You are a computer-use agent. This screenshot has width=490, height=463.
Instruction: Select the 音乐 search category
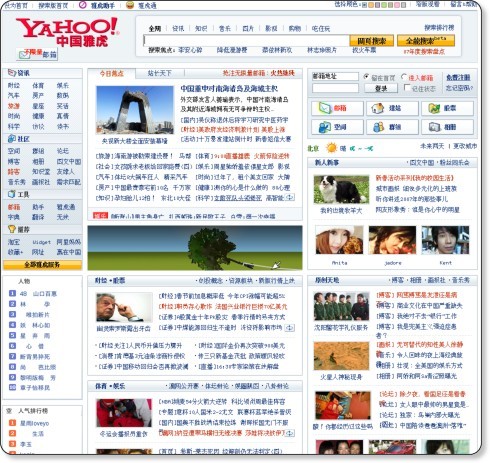pos(225,29)
